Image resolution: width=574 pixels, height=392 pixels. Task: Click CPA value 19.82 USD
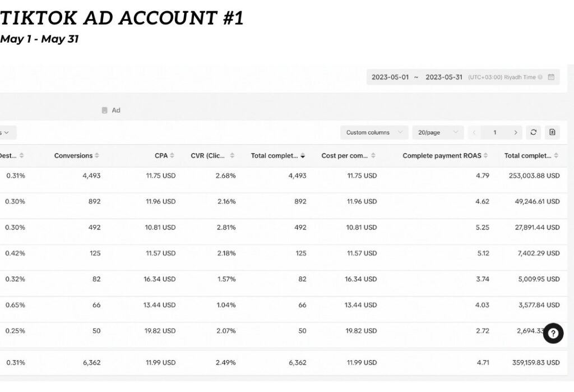pyautogui.click(x=160, y=331)
